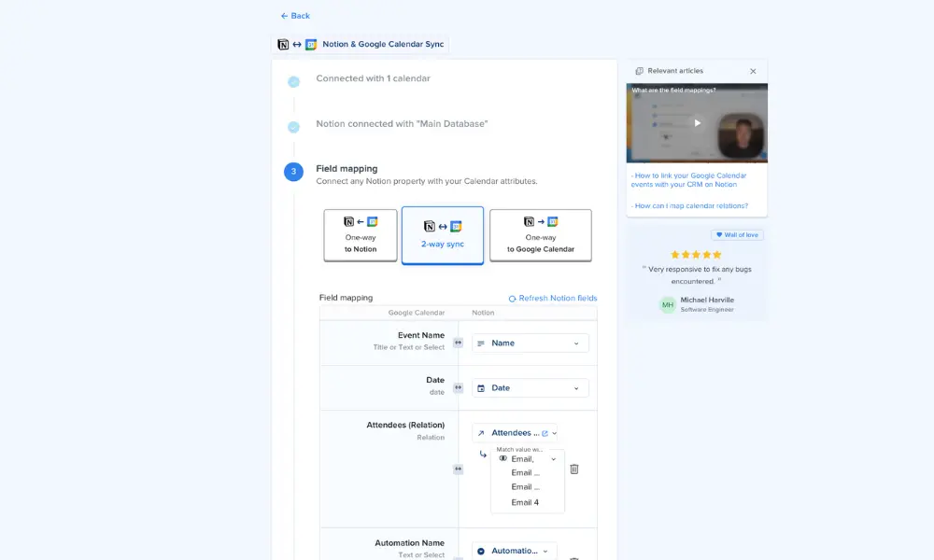Image resolution: width=934 pixels, height=560 pixels.
Task: Toggle sync direction arrow for Event Name row
Action: click(x=458, y=343)
